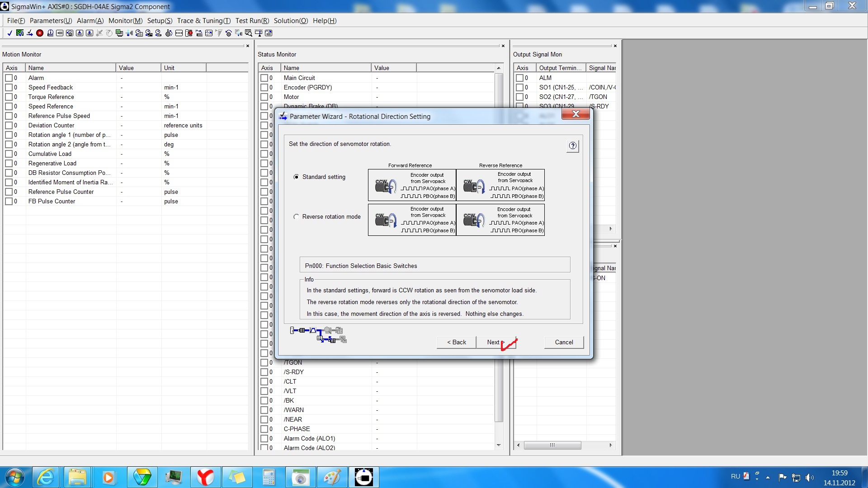Click the magnifier search toolbar icon
The width and height of the screenshot is (868, 488).
pos(248,33)
